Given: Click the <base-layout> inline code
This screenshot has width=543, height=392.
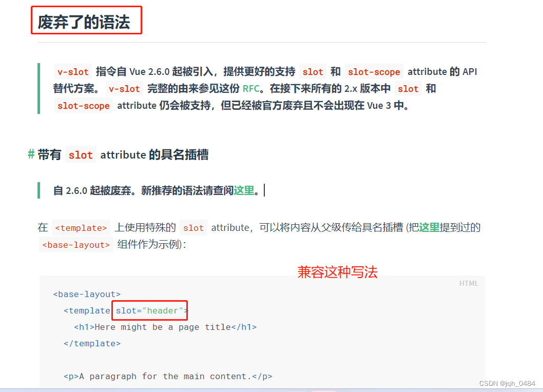Looking at the screenshot, I should coord(75,245).
